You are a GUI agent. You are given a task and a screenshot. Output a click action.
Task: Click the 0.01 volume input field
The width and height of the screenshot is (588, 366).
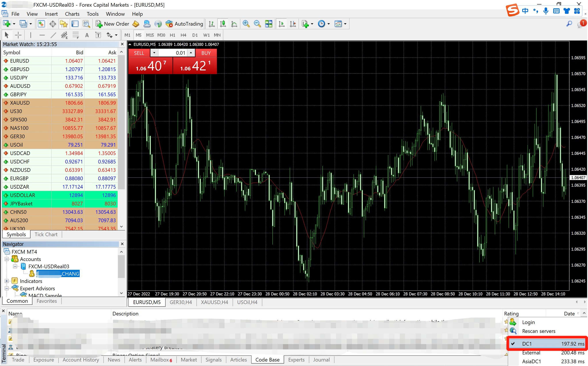coord(172,53)
